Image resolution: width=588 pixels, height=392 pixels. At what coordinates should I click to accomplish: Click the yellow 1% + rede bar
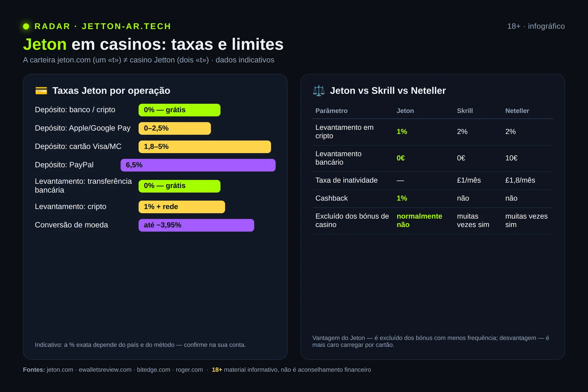click(182, 207)
